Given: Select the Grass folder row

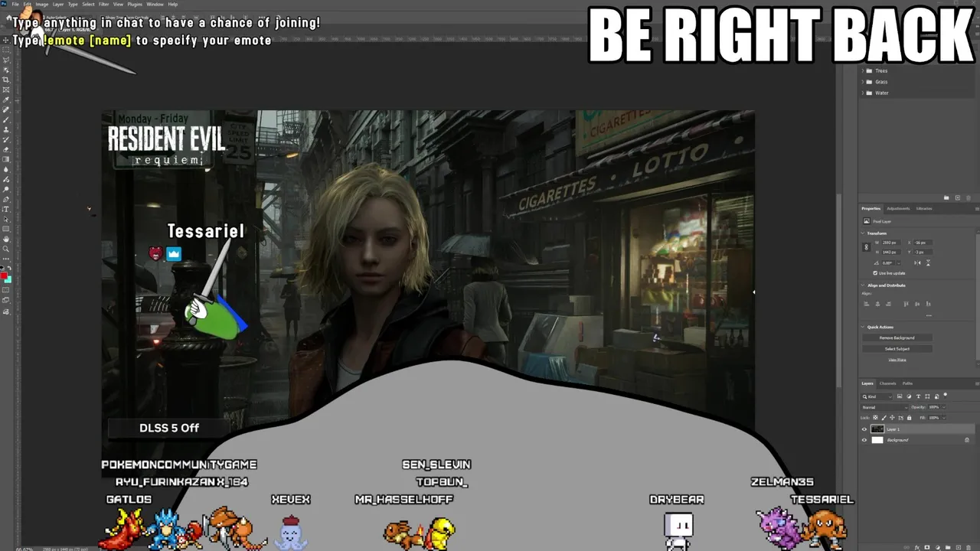Looking at the screenshot, I should click(919, 82).
